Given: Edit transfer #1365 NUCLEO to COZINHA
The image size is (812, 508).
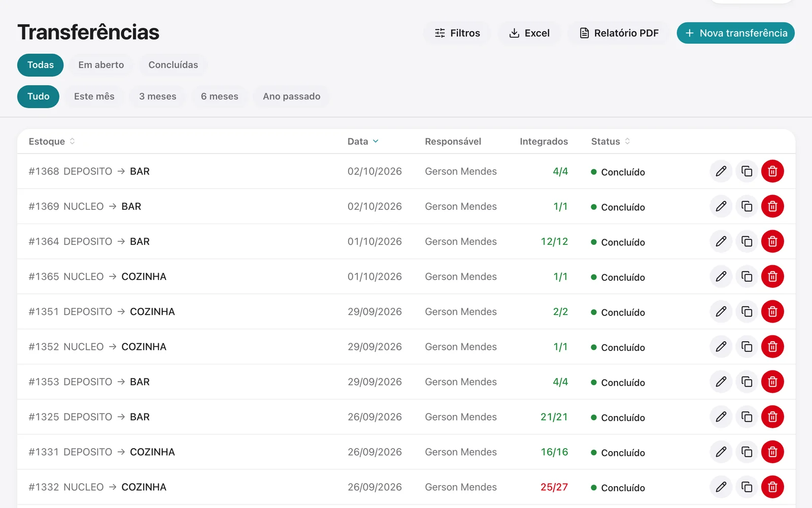Looking at the screenshot, I should (x=721, y=276).
